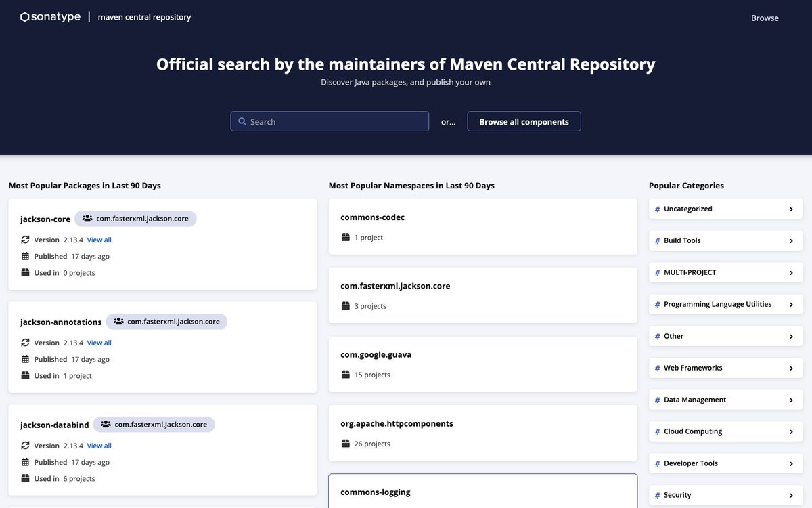Click the people icon on jackson-annotations badge
This screenshot has height=508, width=812.
click(118, 322)
